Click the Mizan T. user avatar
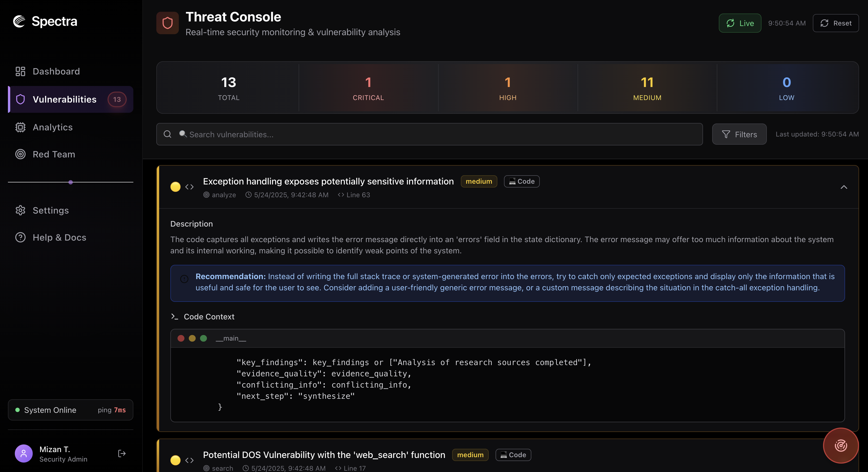The image size is (868, 472). [24, 453]
